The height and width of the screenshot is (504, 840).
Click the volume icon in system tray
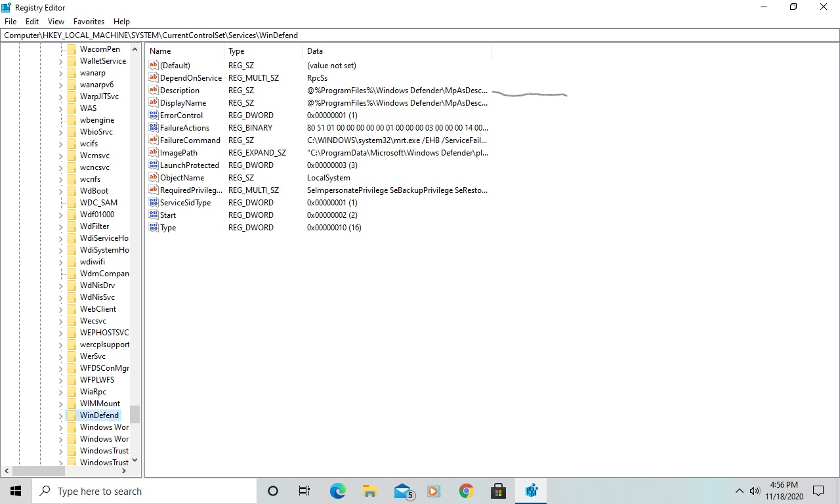(x=755, y=491)
